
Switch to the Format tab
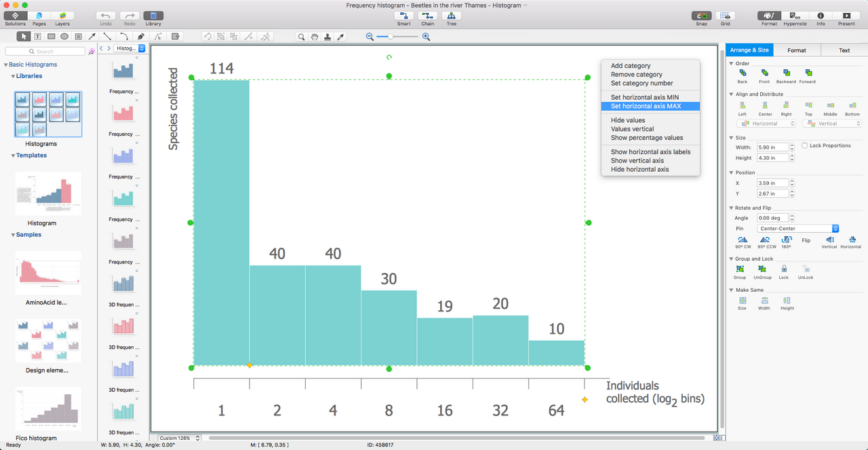(x=797, y=50)
